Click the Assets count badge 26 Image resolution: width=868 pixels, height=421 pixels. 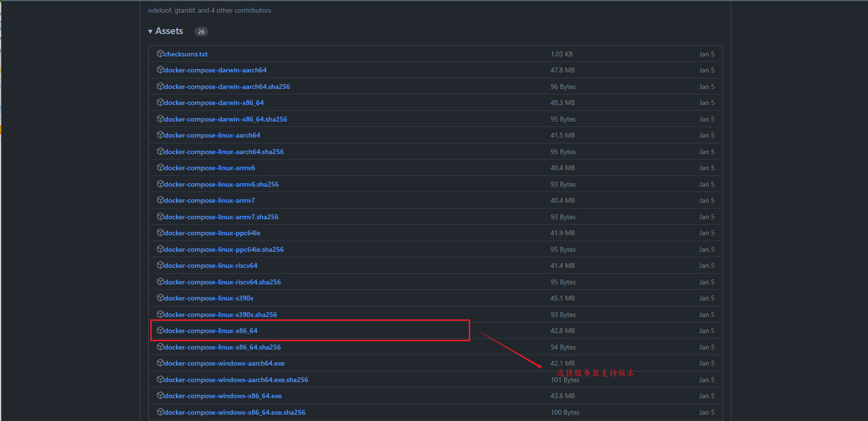coord(201,32)
